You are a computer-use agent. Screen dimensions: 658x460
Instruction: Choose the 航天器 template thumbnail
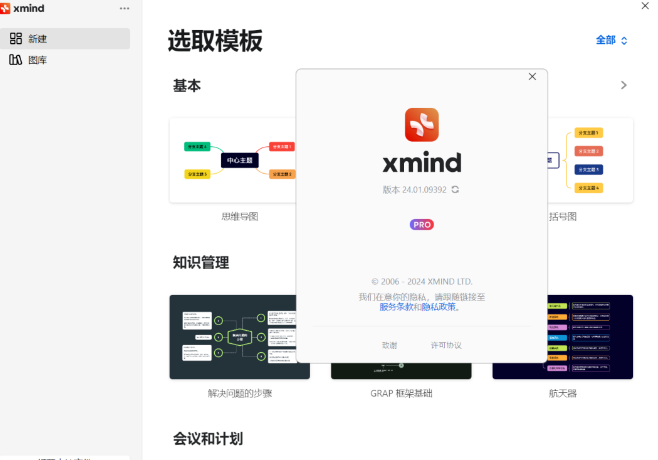590,337
